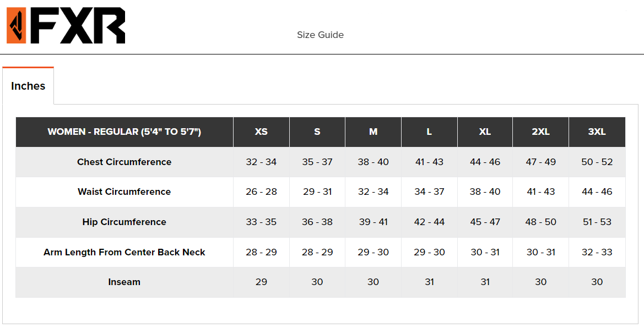Screen dimensions: 644x328
Task: Select the Inseam row label
Action: 124,282
